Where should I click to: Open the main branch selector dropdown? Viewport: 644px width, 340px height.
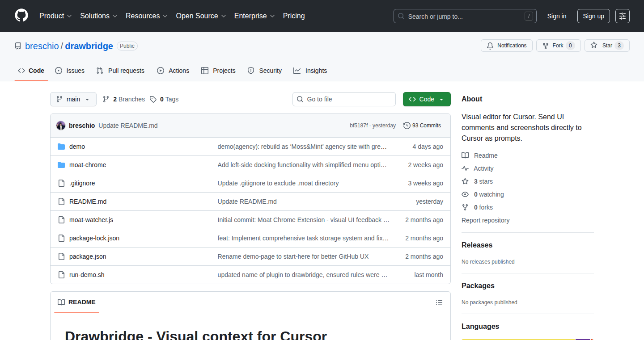pyautogui.click(x=73, y=99)
